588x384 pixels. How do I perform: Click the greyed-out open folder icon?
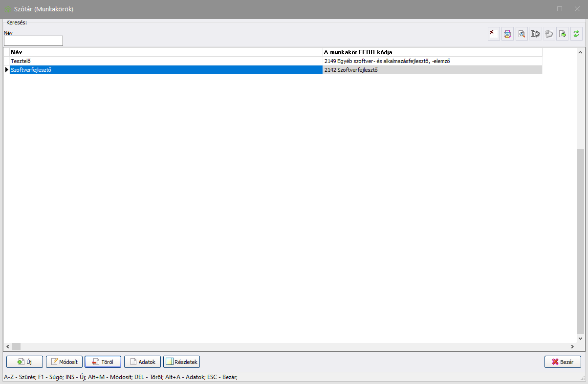(x=549, y=34)
